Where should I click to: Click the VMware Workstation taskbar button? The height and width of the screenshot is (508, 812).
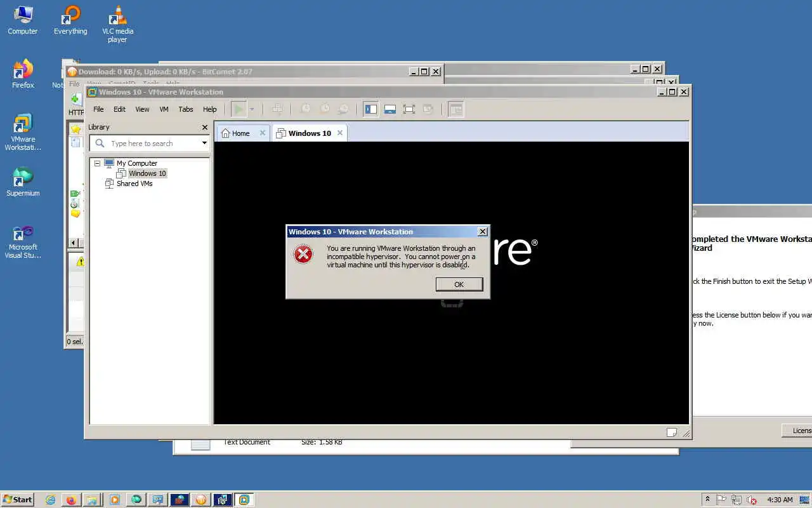click(244, 500)
